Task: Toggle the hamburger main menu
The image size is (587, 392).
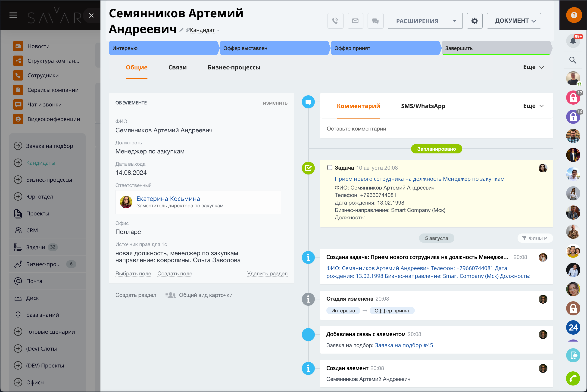Action: click(x=13, y=15)
